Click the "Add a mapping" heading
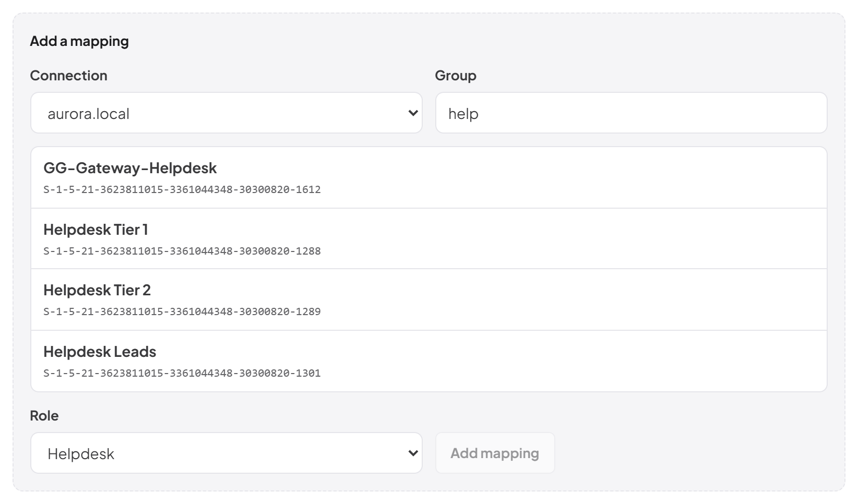Viewport: 858px width, 504px height. [x=79, y=41]
